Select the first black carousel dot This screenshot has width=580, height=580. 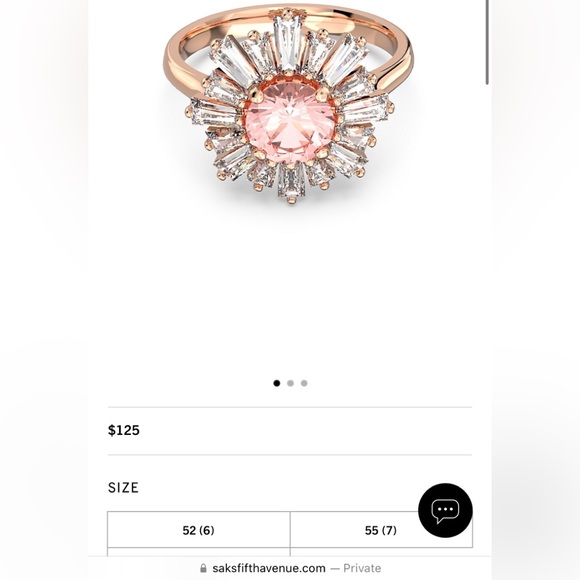tap(277, 383)
